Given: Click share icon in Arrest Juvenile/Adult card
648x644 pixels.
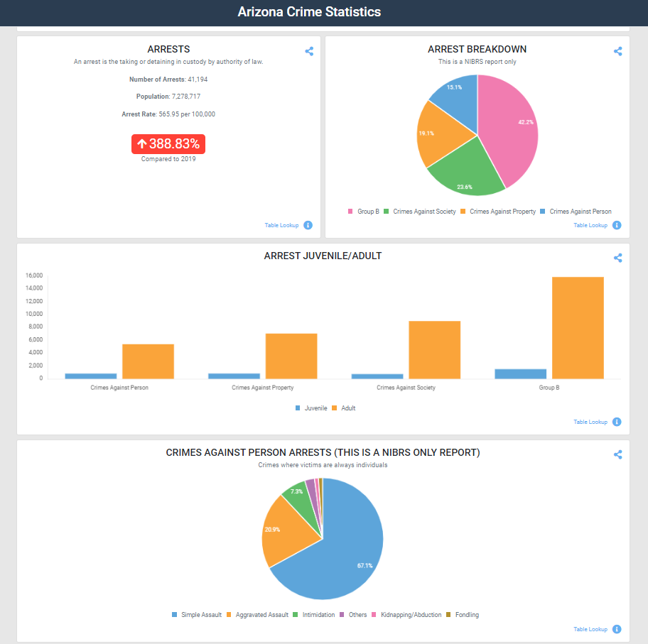Looking at the screenshot, I should click(x=617, y=258).
